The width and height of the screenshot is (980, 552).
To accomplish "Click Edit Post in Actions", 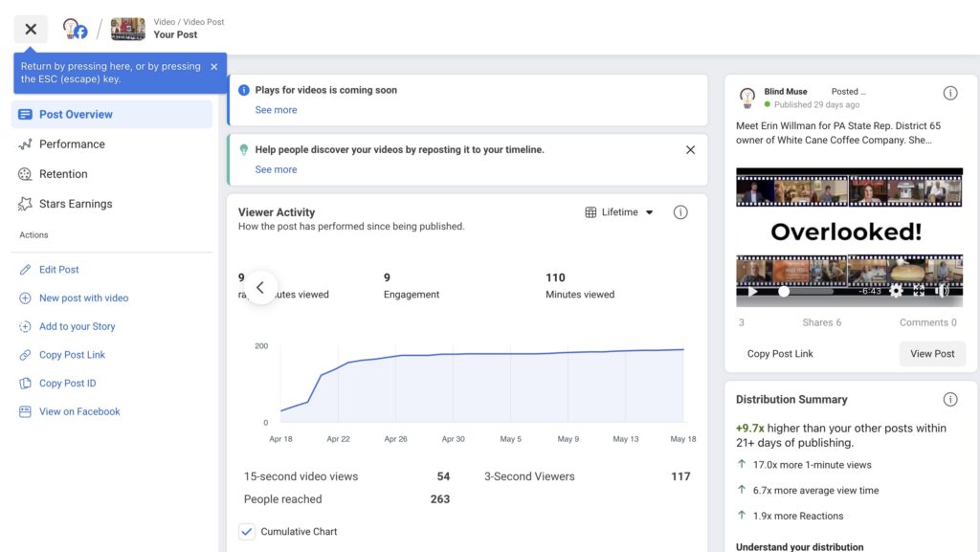I will click(58, 270).
